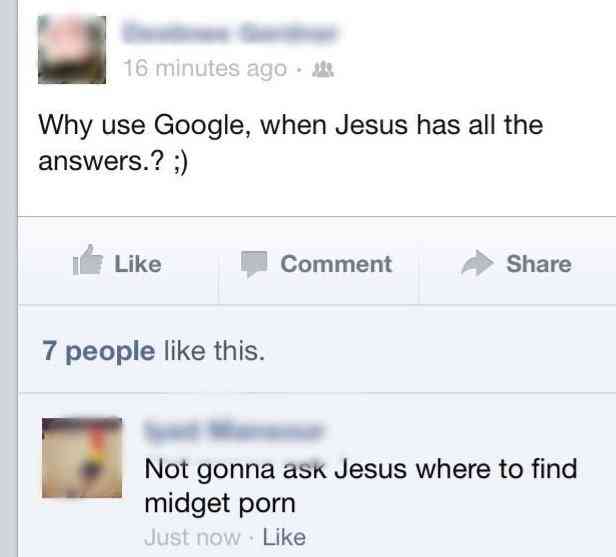Open the post author's profile picture
This screenshot has width=616, height=557.
(x=72, y=49)
